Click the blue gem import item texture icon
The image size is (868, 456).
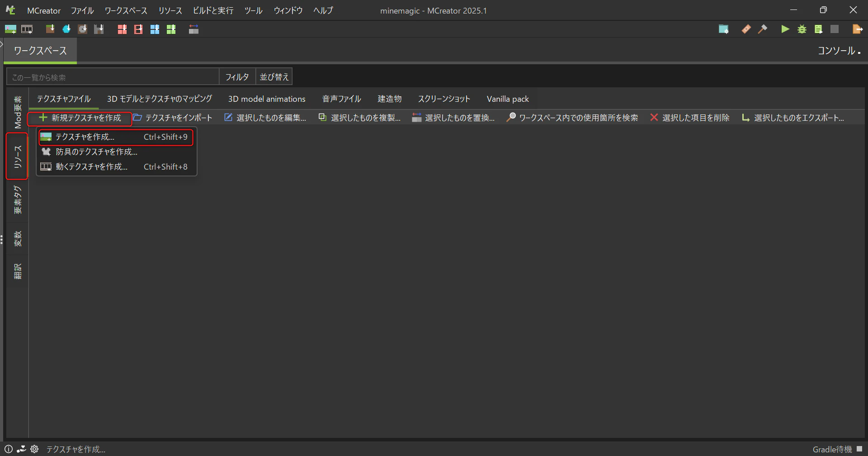click(66, 29)
